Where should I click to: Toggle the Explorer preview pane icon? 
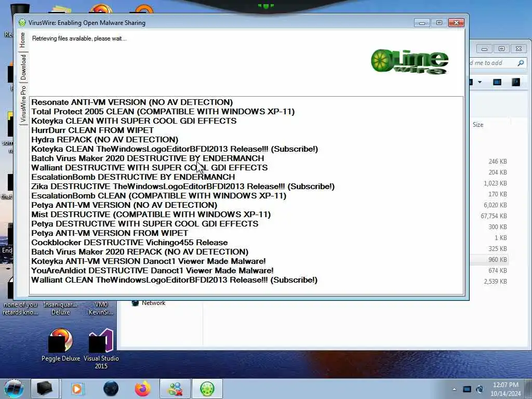click(x=497, y=82)
